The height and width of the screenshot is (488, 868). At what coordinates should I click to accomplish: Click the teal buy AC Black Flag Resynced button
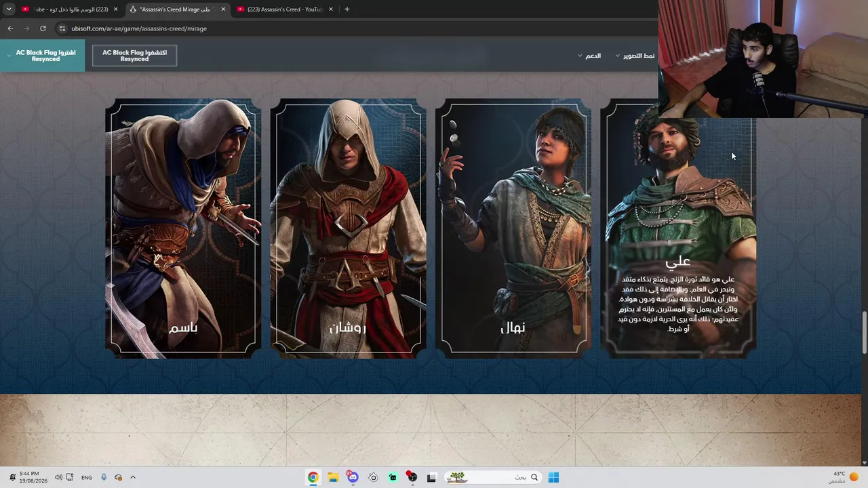click(43, 56)
